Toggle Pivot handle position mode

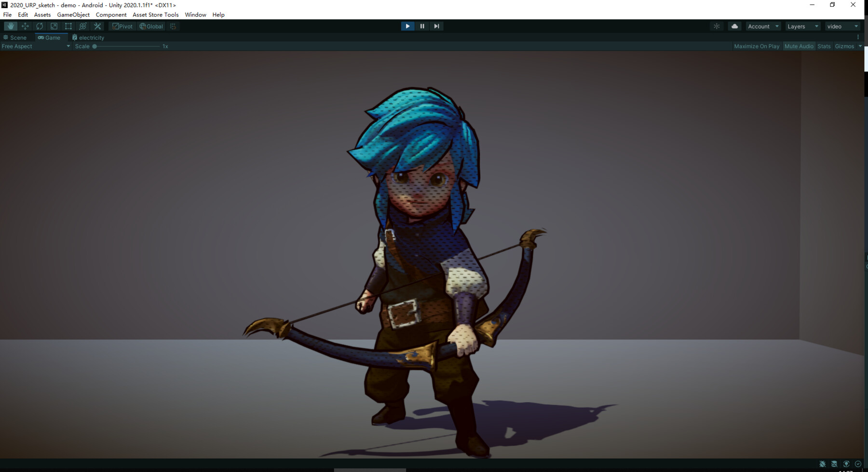(122, 26)
